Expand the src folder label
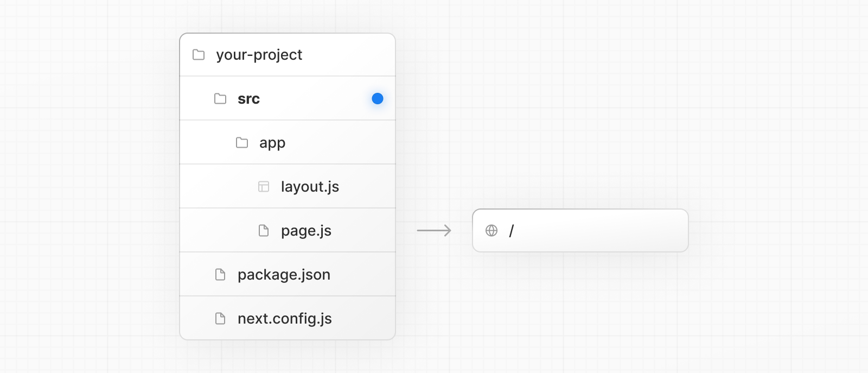868x373 pixels. click(248, 99)
